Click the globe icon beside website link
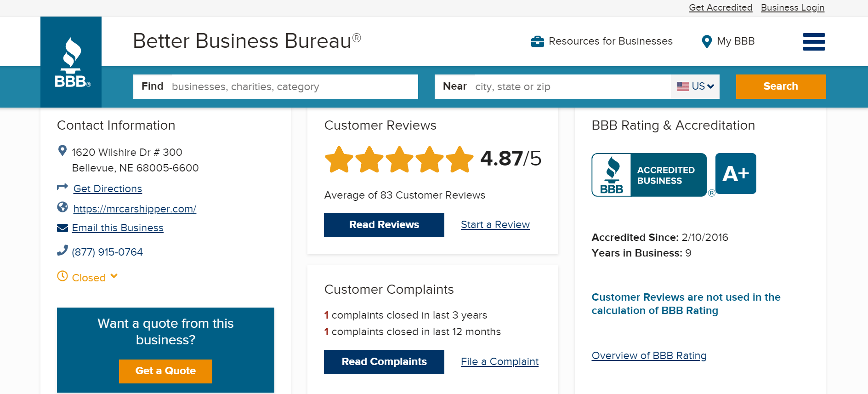868x394 pixels. [62, 207]
